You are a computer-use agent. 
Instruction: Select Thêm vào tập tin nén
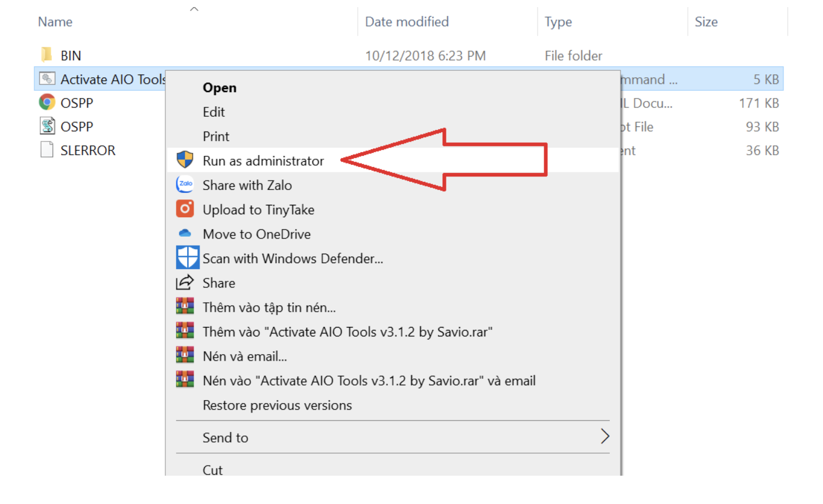pos(269,307)
